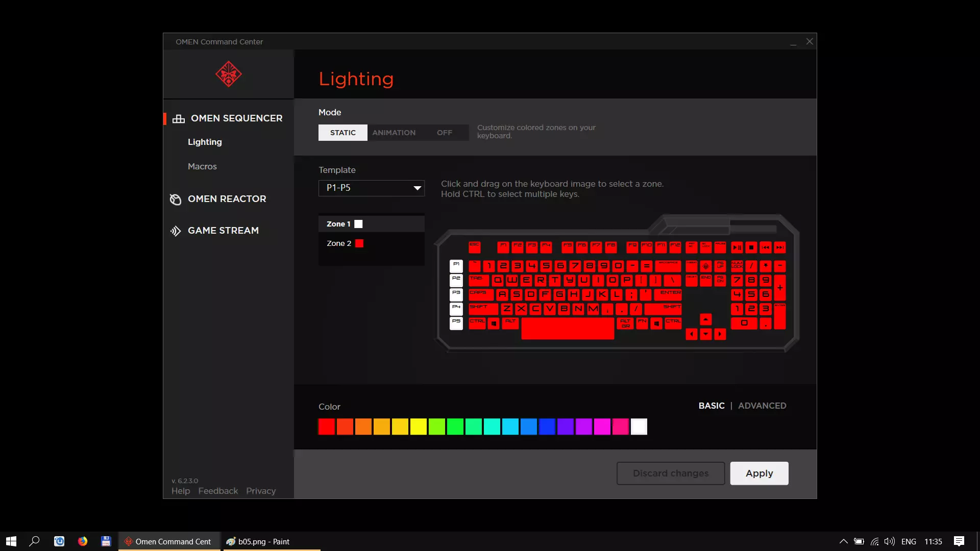Select the NUM LOCK key on keyboard image
This screenshot has height=551, width=980.
pos(737,266)
